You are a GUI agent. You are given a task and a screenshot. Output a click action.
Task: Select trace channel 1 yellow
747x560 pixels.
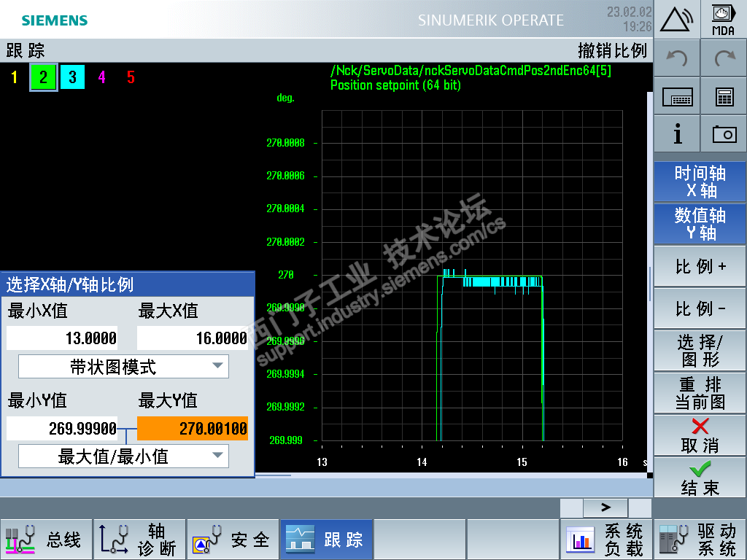15,77
